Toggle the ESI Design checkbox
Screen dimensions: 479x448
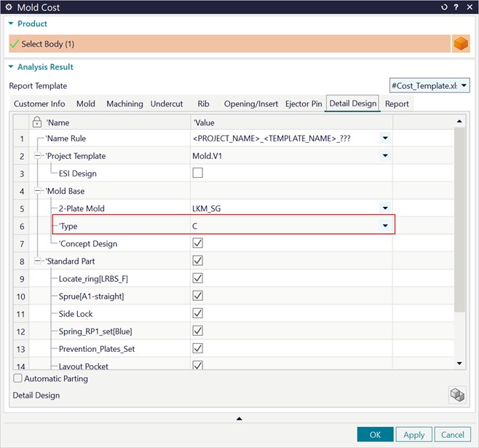click(x=198, y=173)
